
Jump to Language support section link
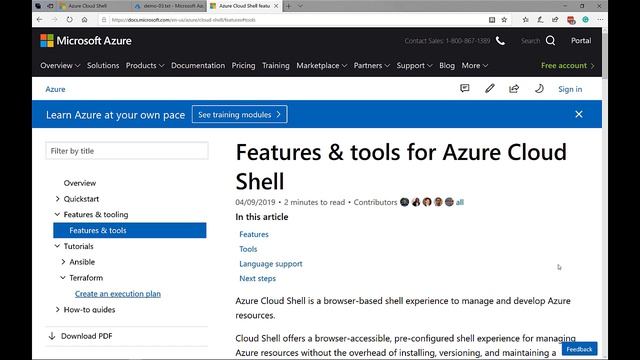[x=271, y=264]
